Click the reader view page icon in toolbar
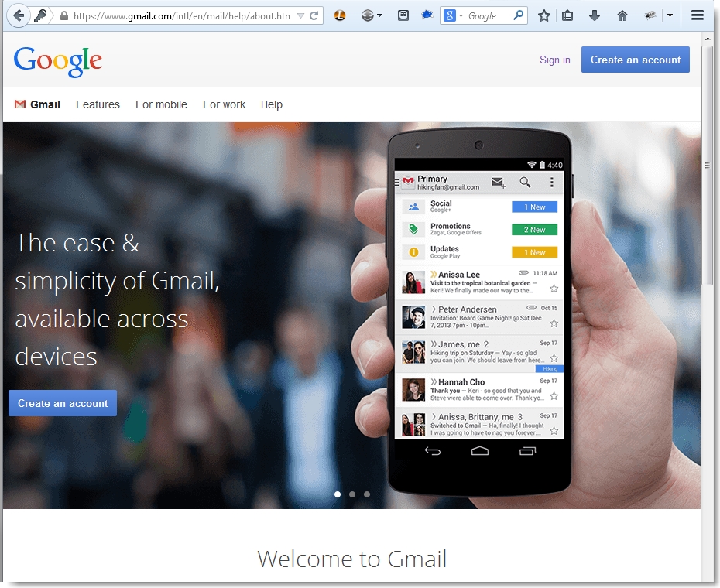 pyautogui.click(x=403, y=15)
